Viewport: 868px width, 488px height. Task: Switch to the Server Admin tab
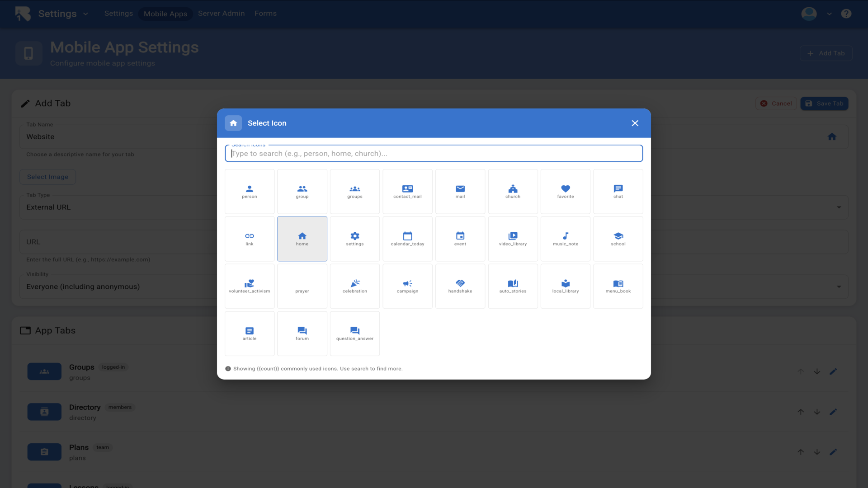click(221, 14)
